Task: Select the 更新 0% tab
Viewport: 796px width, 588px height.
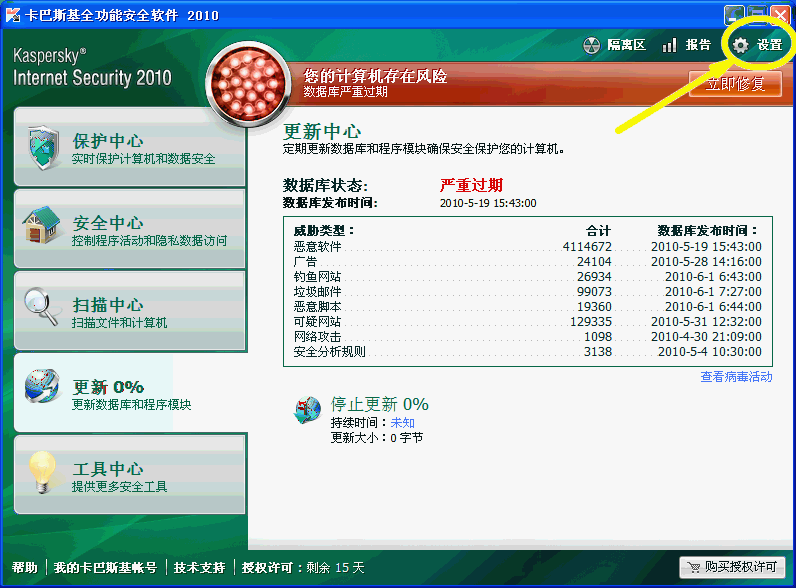Action: pyautogui.click(x=130, y=393)
